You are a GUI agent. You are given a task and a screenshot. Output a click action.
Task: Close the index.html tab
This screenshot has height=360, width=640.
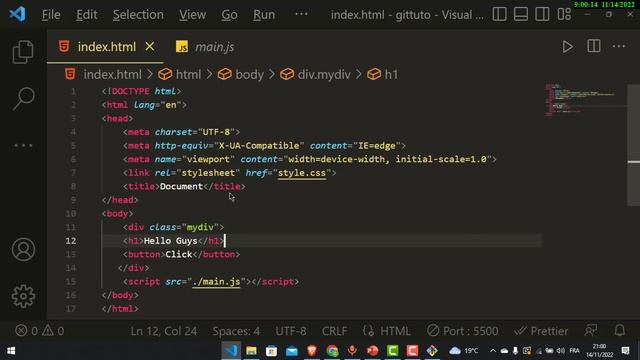tap(150, 47)
